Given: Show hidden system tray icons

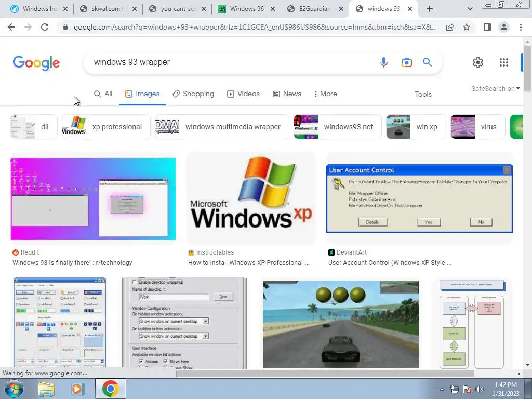Looking at the screenshot, I should [x=442, y=389].
